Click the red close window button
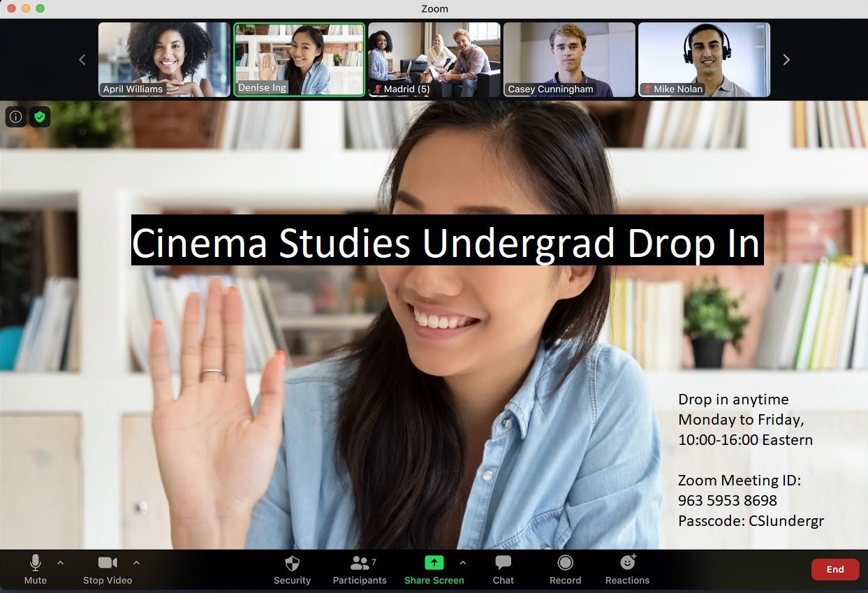The width and height of the screenshot is (868, 593). point(11,8)
